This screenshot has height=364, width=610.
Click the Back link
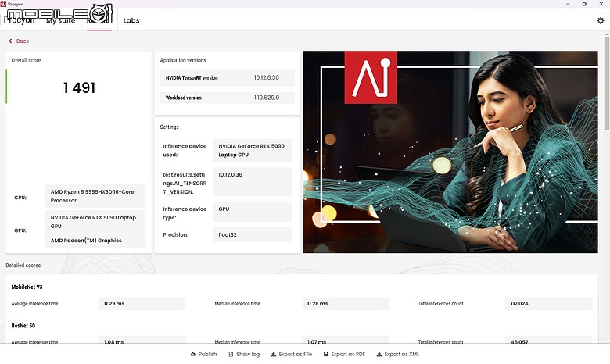click(19, 41)
